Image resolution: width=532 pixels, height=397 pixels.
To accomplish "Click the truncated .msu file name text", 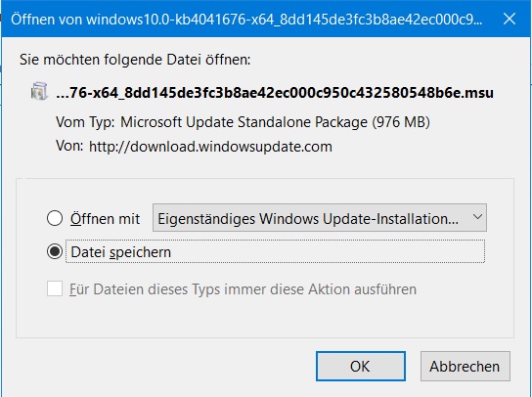I will [x=275, y=92].
